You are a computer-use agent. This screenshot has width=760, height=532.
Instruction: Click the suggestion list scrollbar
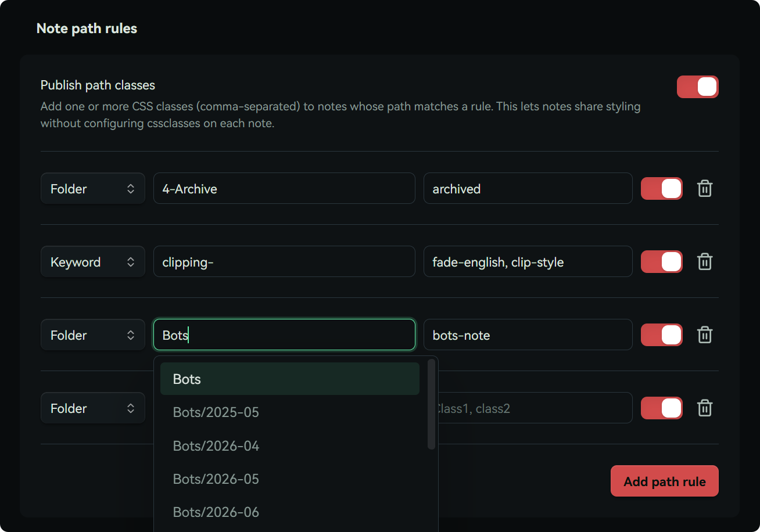coord(431,404)
